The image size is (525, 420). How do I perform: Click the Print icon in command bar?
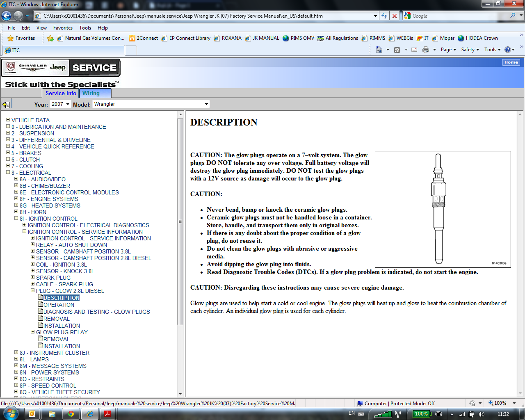pos(426,50)
